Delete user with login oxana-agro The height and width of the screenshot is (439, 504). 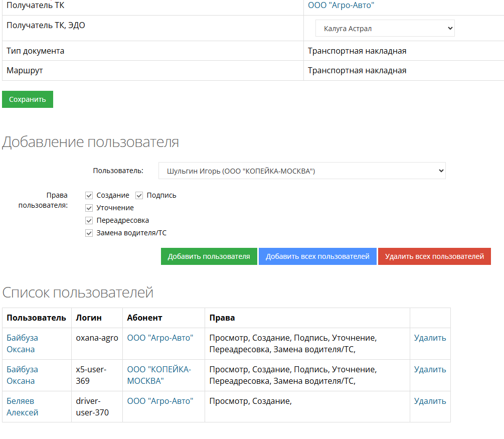click(430, 338)
